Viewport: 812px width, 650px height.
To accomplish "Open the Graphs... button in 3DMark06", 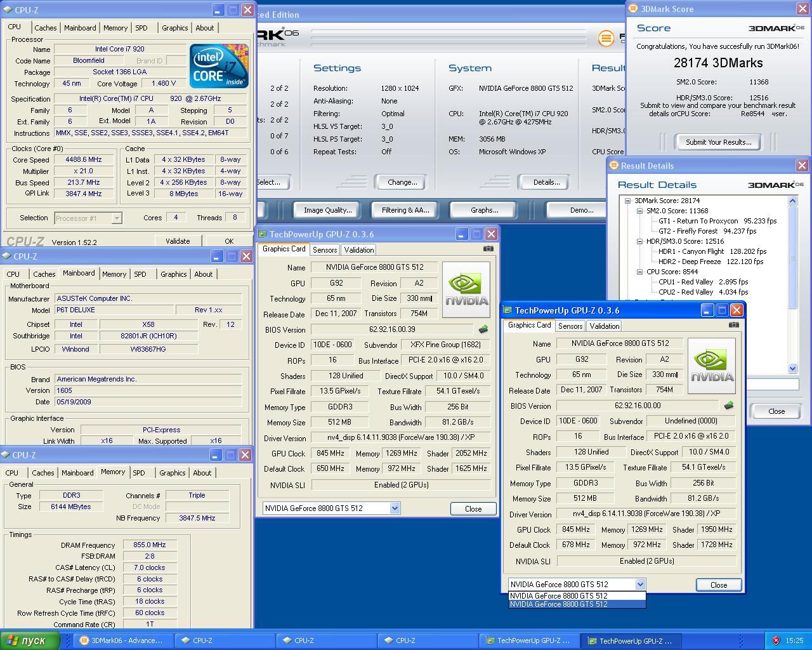I will (484, 210).
